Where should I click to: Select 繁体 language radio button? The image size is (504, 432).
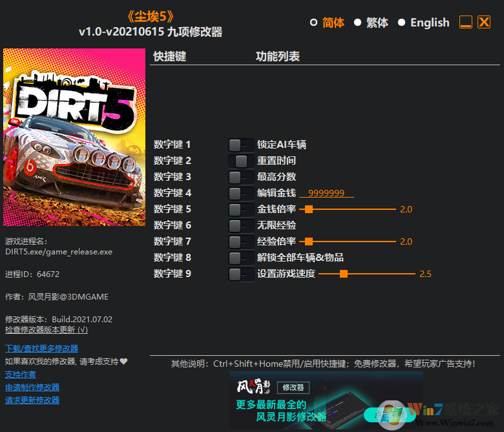358,23
